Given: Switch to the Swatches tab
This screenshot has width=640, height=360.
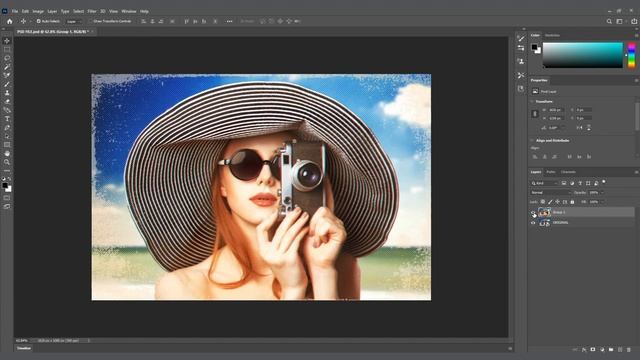Looking at the screenshot, I should coord(552,36).
